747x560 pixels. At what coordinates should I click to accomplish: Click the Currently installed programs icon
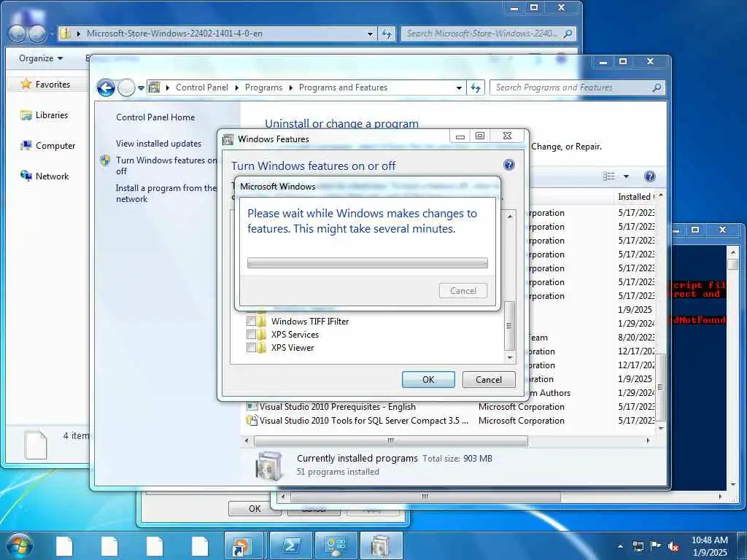[x=269, y=465]
